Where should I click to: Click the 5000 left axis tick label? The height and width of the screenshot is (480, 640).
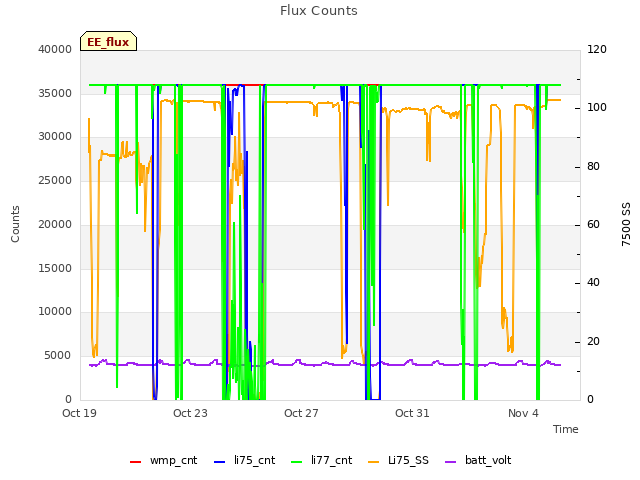pyautogui.click(x=58, y=356)
